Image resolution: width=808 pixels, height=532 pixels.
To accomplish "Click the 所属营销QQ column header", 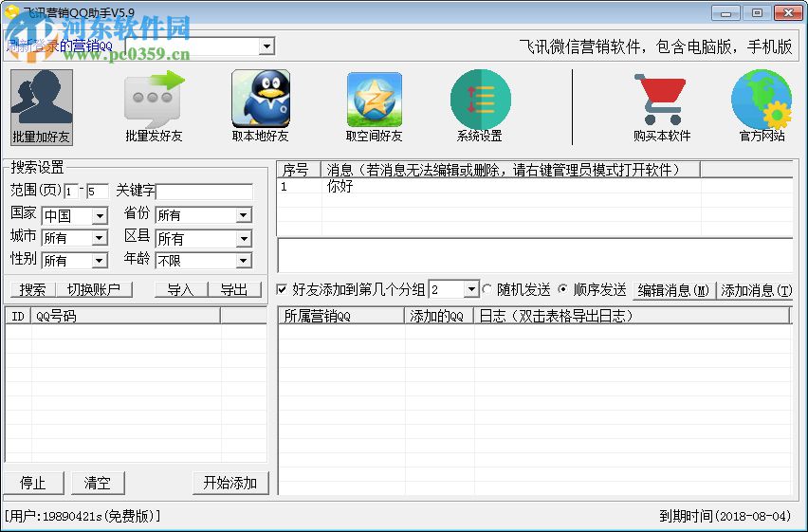I will point(341,316).
